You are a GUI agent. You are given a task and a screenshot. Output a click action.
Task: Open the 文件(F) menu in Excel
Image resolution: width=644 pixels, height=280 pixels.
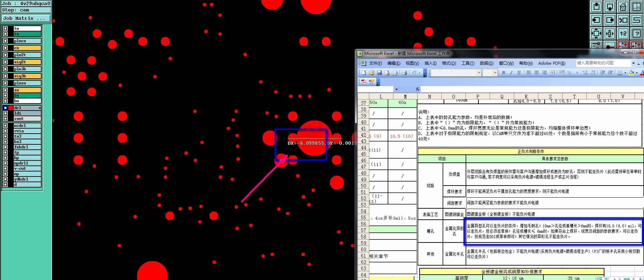(x=375, y=63)
